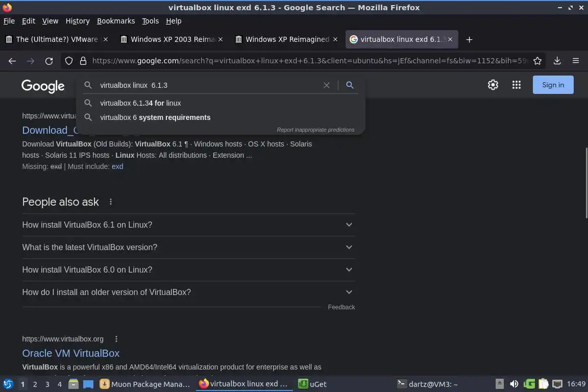The image size is (588, 392).
Task: Open dartz@VM3 terminal from taskbar
Action: coord(428,384)
